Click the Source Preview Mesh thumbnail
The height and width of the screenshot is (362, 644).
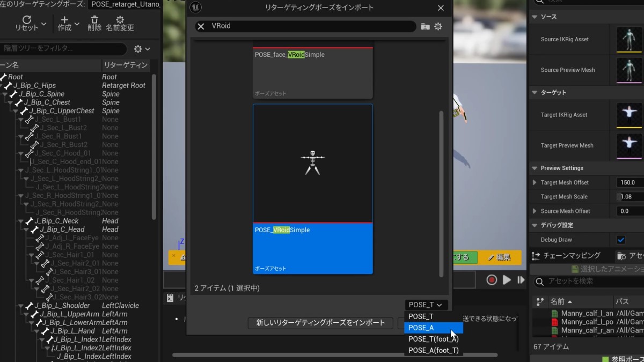pos(629,70)
